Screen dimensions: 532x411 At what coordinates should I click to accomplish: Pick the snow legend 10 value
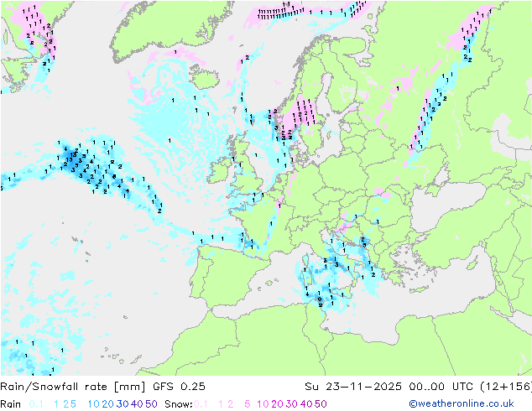point(263,404)
